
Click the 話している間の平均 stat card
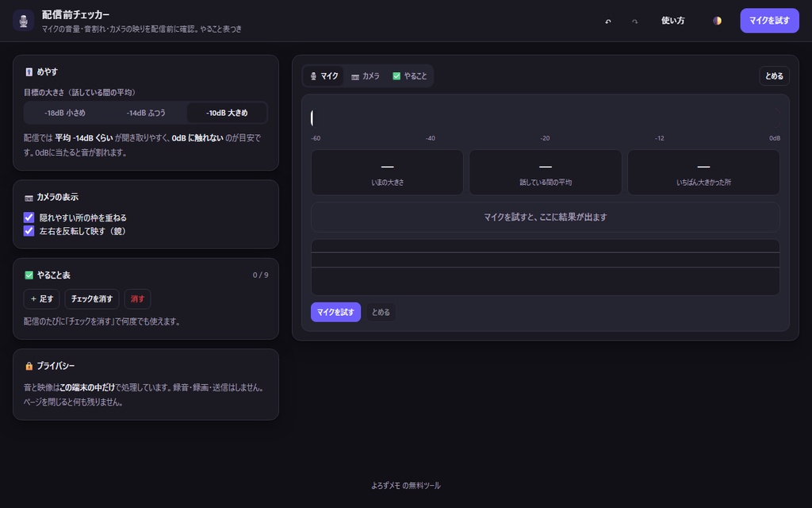[546, 172]
